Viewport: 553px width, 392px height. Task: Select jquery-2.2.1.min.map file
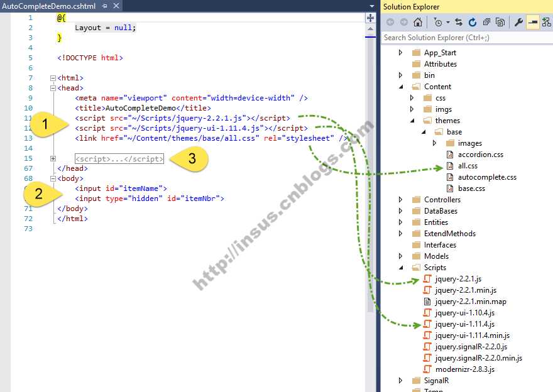pos(471,302)
